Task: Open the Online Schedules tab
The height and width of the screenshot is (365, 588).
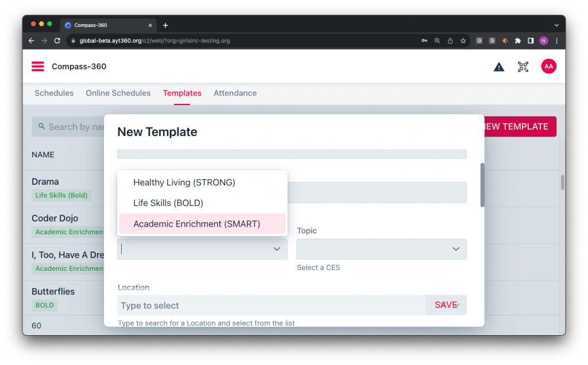Action: tap(118, 93)
